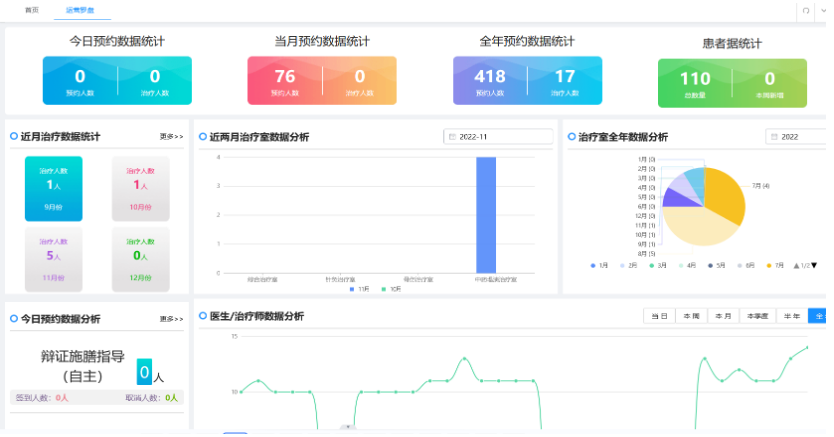Select the 当日 time range button
Screen dimensions: 834x437
pyautogui.click(x=659, y=316)
